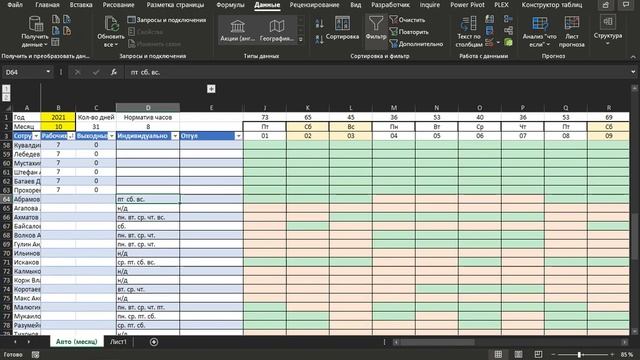
Task: Click the zoom out minus button
Action: click(x=554, y=355)
